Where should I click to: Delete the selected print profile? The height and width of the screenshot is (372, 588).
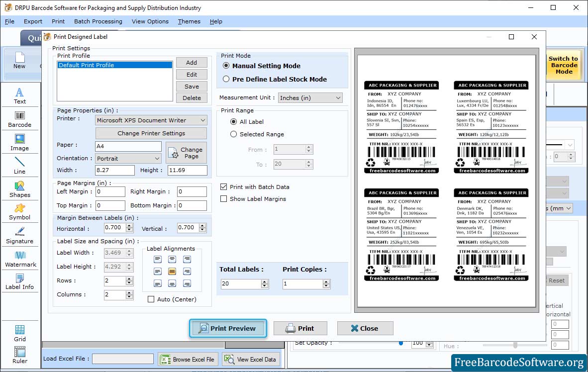pos(192,98)
